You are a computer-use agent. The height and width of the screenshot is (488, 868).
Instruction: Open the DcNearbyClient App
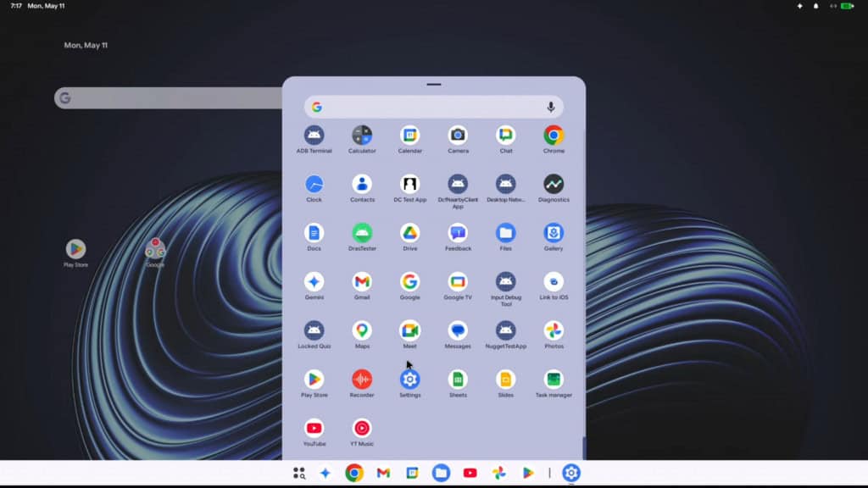click(458, 184)
